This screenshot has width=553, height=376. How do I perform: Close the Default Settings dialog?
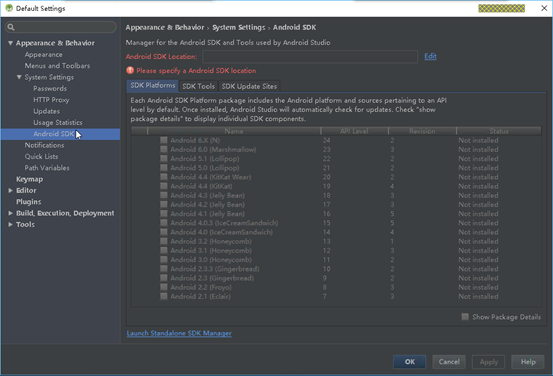(544, 8)
